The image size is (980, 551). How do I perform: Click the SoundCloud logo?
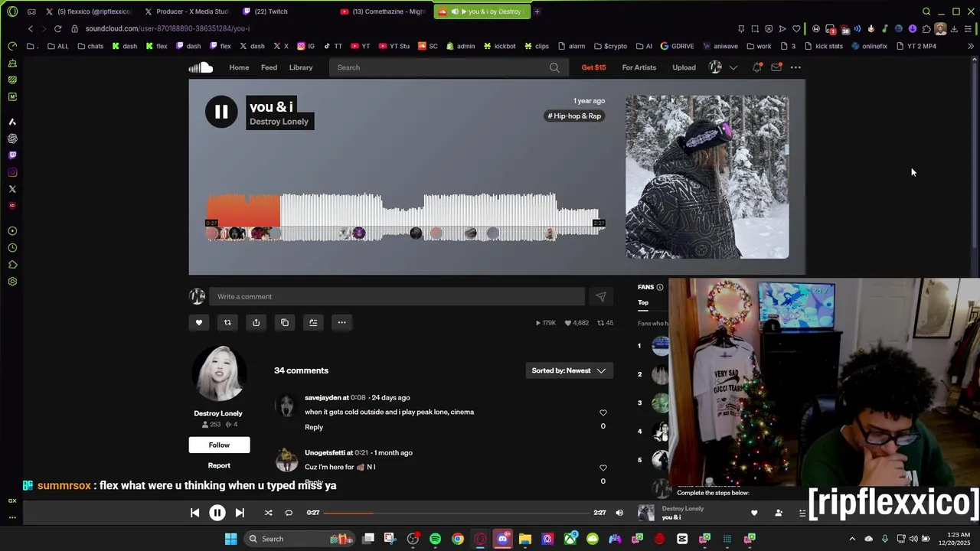point(201,67)
